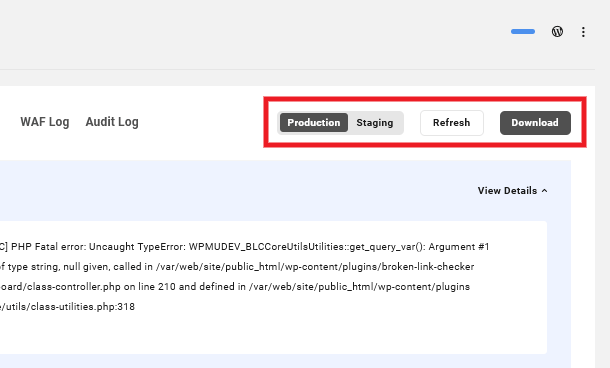Refresh the log entries
This screenshot has width=610, height=368.
(452, 123)
